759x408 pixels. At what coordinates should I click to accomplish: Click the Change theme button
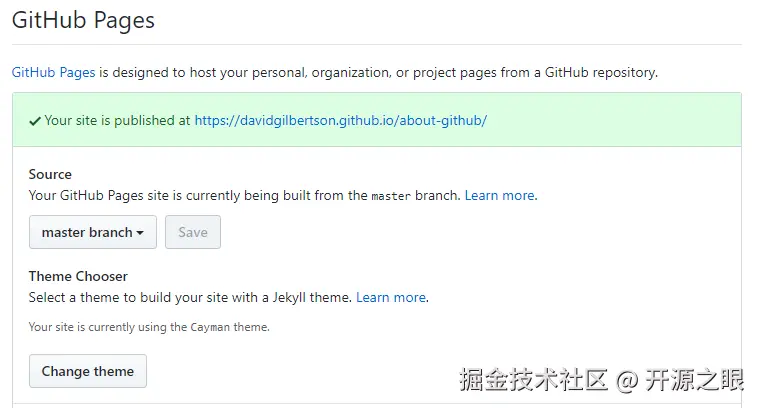tap(88, 371)
